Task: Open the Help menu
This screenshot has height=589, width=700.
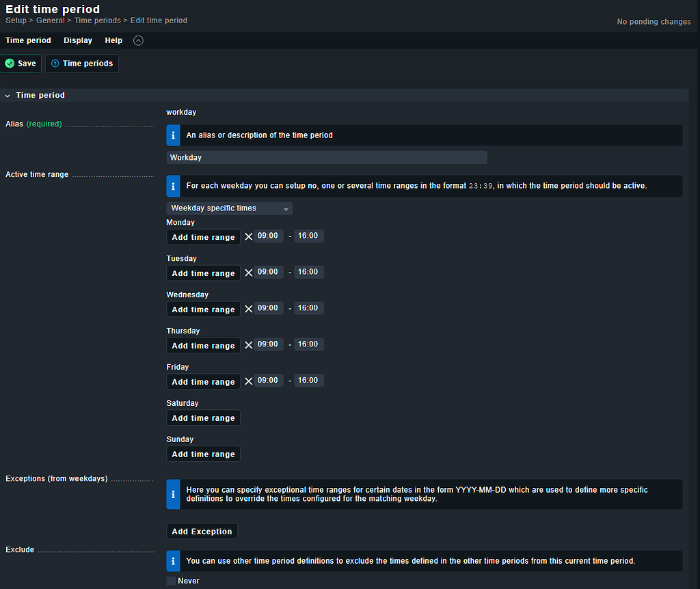Action: 113,40
